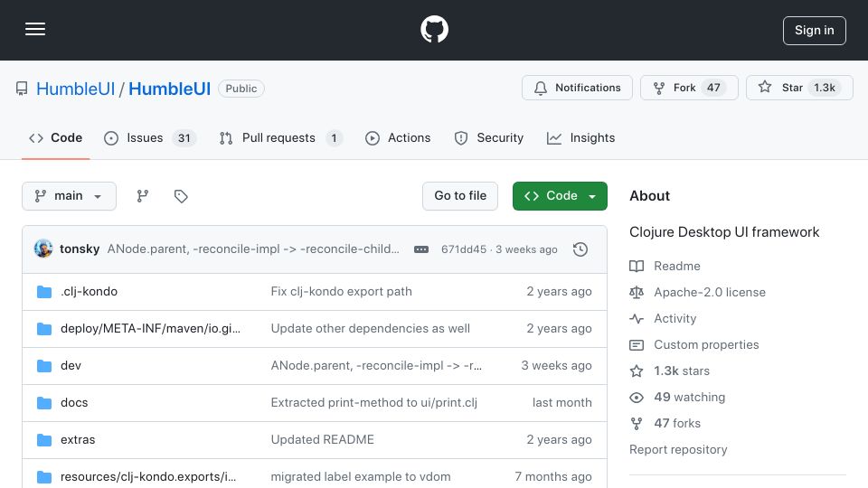Open the Security tab

[x=489, y=137]
